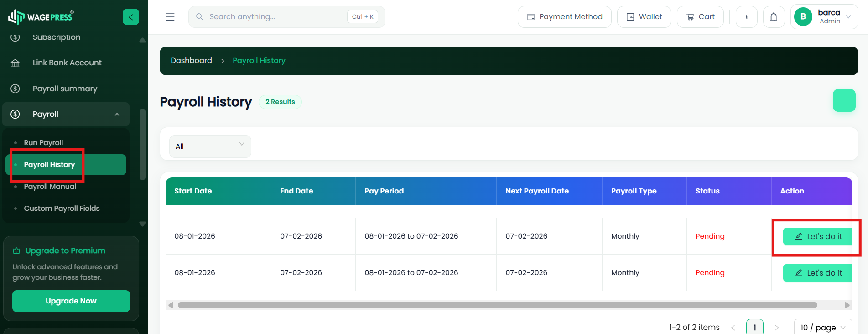This screenshot has height=334, width=868.
Task: Open the 10 / page dropdown
Action: click(x=823, y=327)
